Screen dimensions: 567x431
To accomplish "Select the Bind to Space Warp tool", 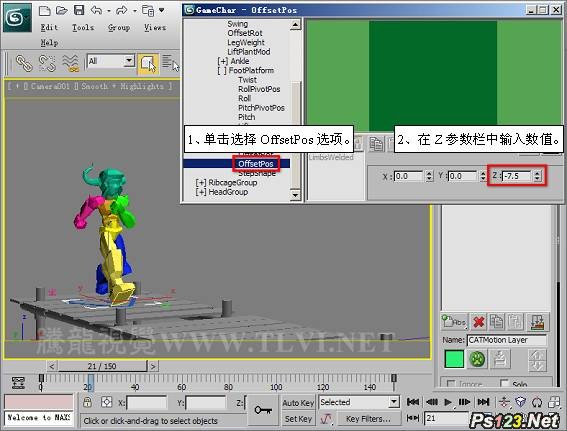I will coord(71,63).
